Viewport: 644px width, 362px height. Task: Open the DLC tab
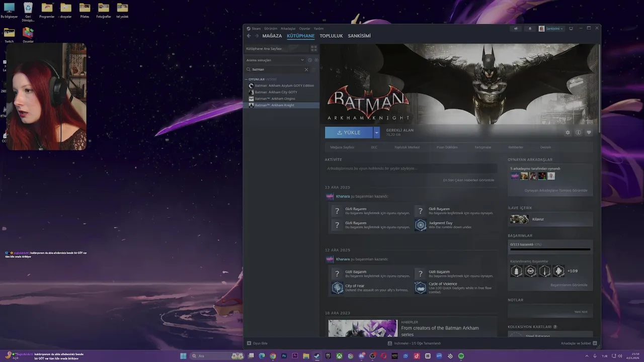(374, 147)
